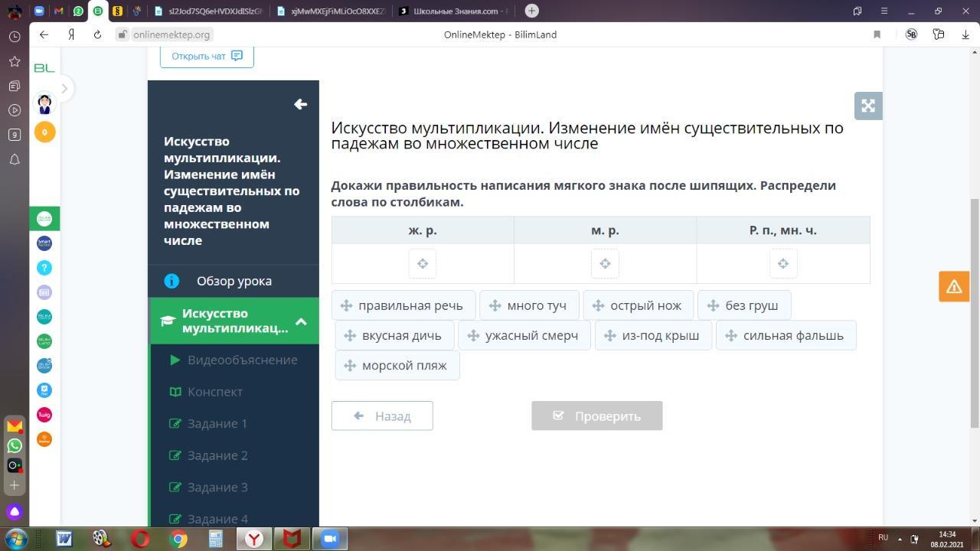The height and width of the screenshot is (551, 980).
Task: Bookmark this page with the bookmark icon
Action: click(x=877, y=34)
